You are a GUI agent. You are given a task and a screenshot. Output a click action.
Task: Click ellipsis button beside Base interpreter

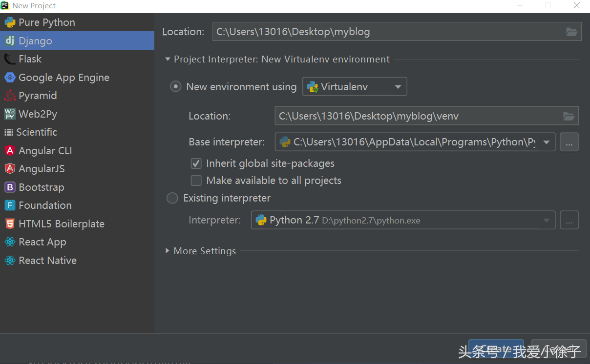click(569, 142)
